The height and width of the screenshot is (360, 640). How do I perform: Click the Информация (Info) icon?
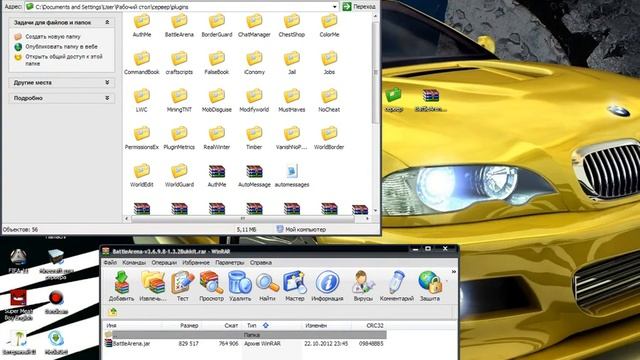(x=327, y=286)
